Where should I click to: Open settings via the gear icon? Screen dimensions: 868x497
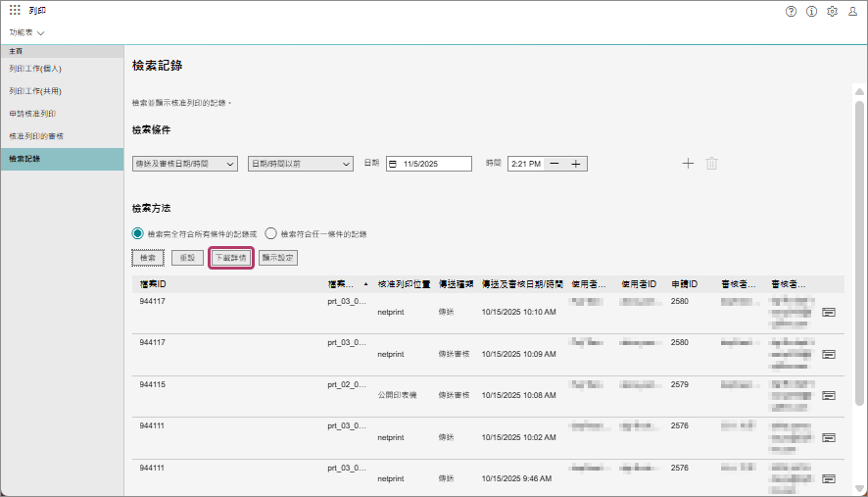[x=832, y=11]
